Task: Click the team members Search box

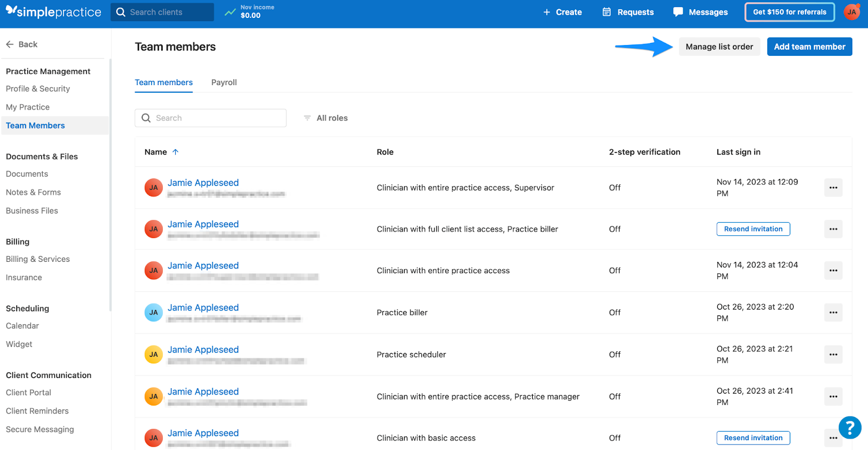Action: click(210, 118)
